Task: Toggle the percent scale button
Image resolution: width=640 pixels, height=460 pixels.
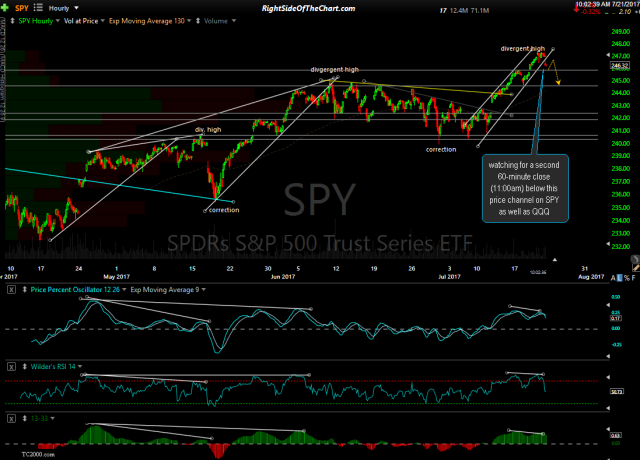Action: (627, 278)
